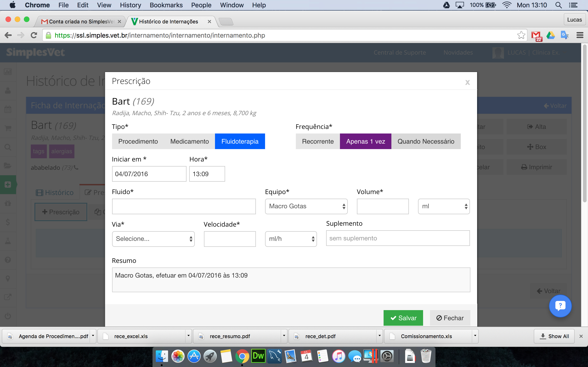Expand the Equipo Macro Gotas dropdown
The image size is (588, 367).
coord(306,206)
